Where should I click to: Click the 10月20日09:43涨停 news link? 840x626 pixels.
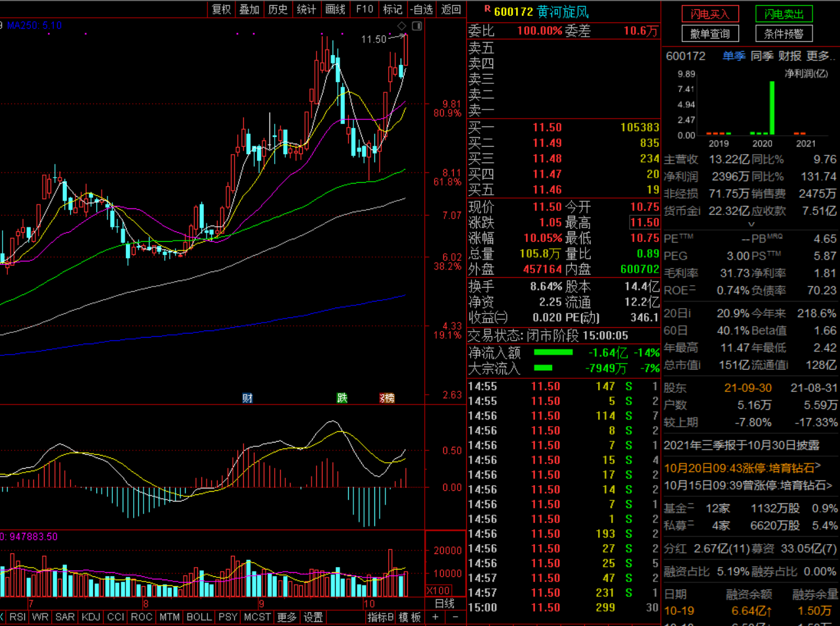tap(742, 468)
